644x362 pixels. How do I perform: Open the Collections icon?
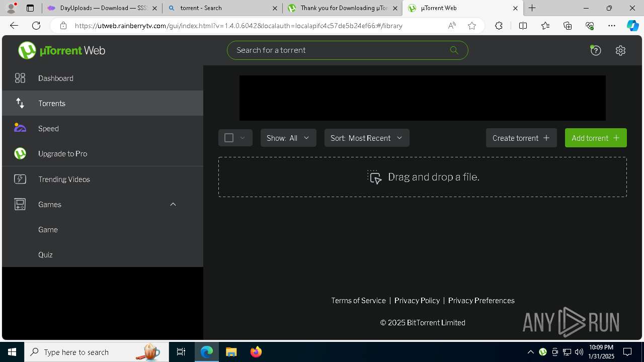568,26
